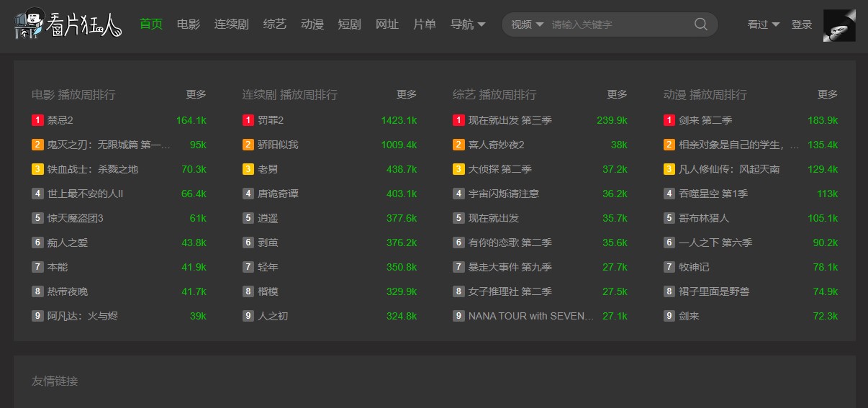
Task: Open variety show 有你的恋歌 第二季
Action: point(510,242)
